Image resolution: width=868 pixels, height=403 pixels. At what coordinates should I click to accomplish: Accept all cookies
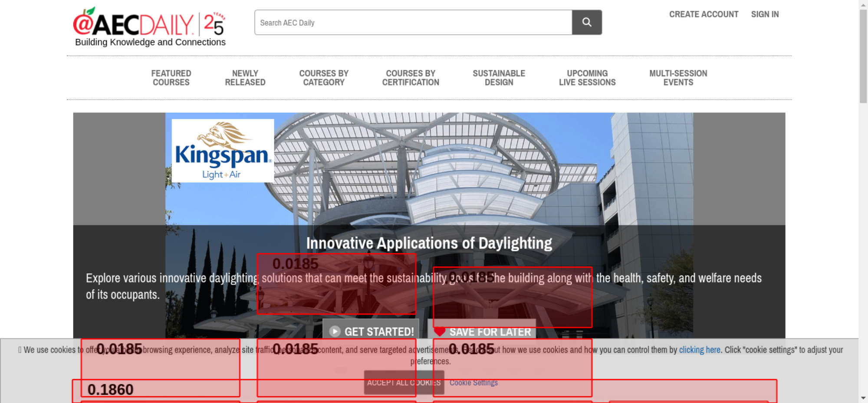(x=404, y=383)
